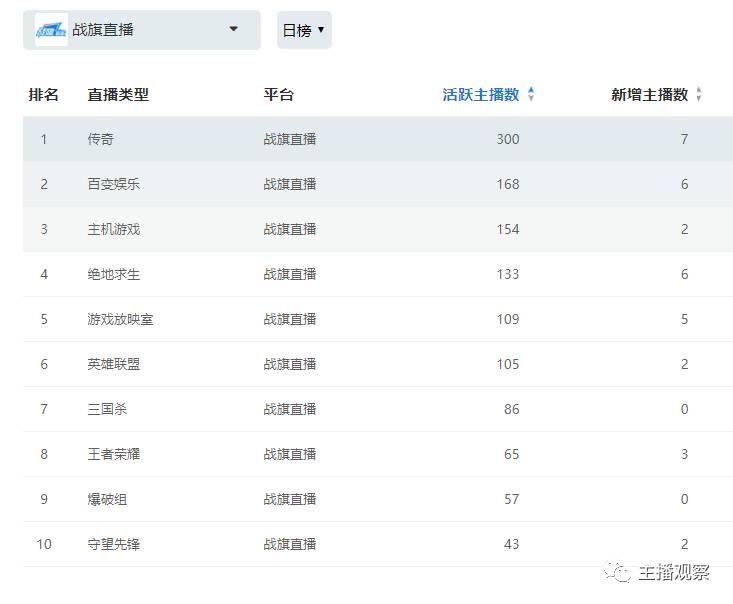
Task: Select the 英雄联盟 category row
Action: 114,364
